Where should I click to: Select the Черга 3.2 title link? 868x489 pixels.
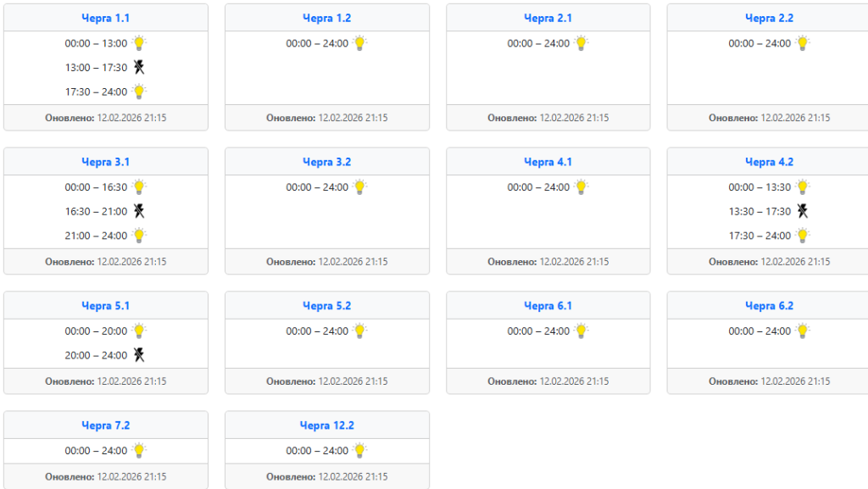(x=327, y=162)
